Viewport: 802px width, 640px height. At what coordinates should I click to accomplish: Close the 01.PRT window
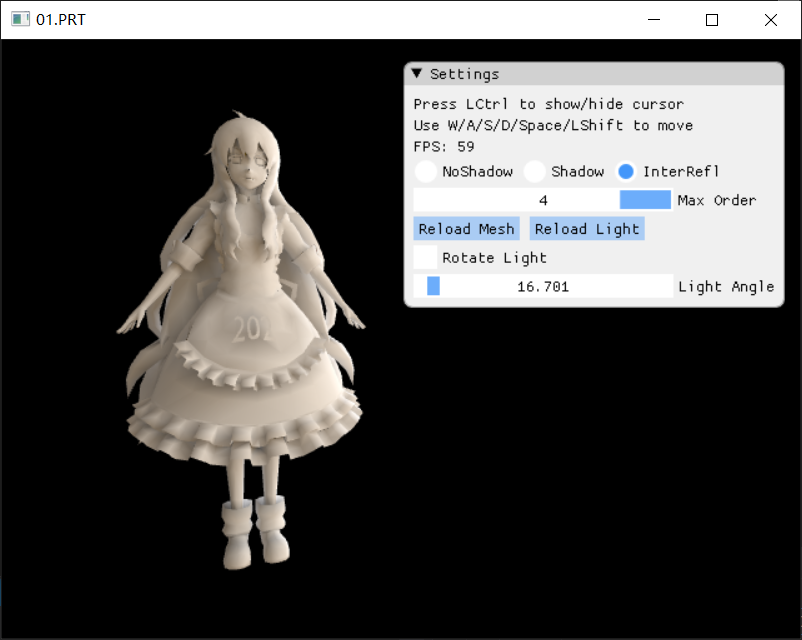click(x=770, y=19)
